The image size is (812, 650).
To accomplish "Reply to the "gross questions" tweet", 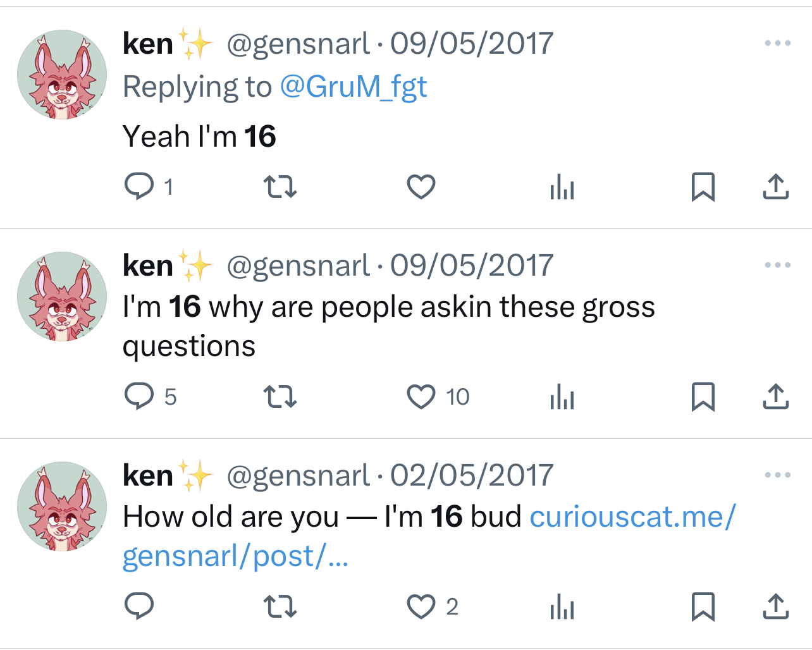I will pos(139,396).
